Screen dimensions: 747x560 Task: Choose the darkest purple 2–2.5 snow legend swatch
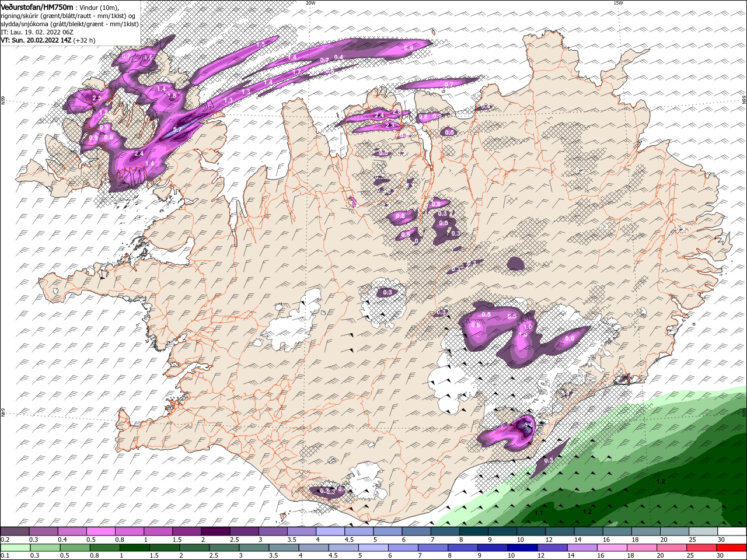pos(216,531)
